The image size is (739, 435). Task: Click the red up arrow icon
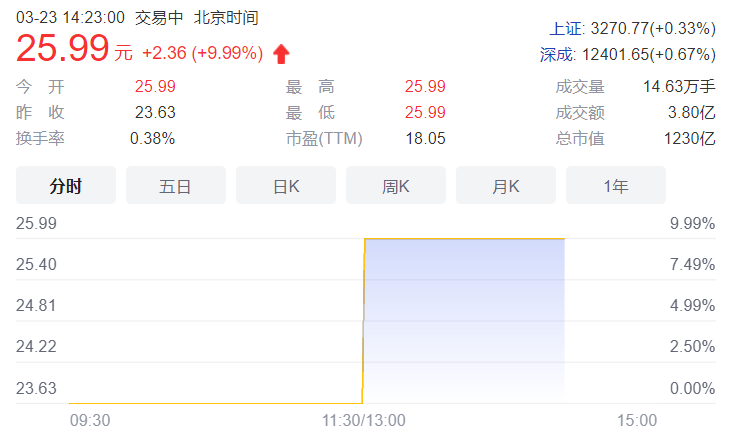tap(281, 54)
